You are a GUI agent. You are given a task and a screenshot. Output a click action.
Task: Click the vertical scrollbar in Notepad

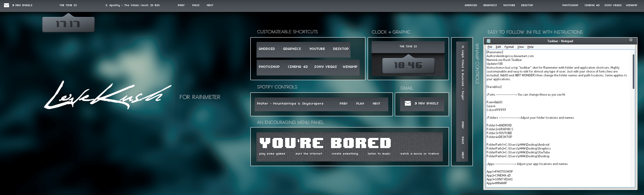point(633,71)
